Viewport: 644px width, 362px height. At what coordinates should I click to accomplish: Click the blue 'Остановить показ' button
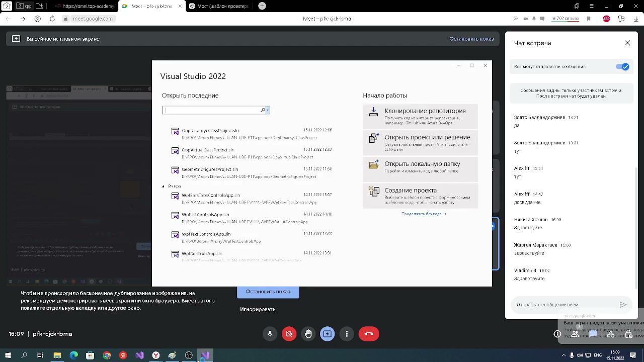pyautogui.click(x=268, y=292)
